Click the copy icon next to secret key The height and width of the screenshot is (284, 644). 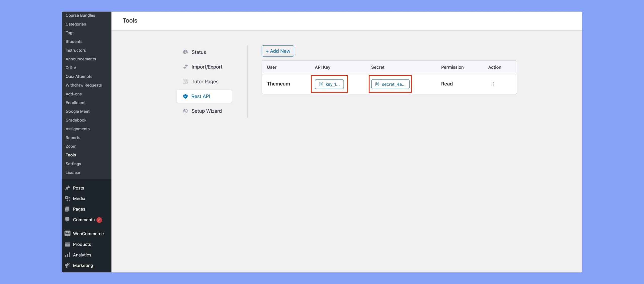click(x=377, y=84)
